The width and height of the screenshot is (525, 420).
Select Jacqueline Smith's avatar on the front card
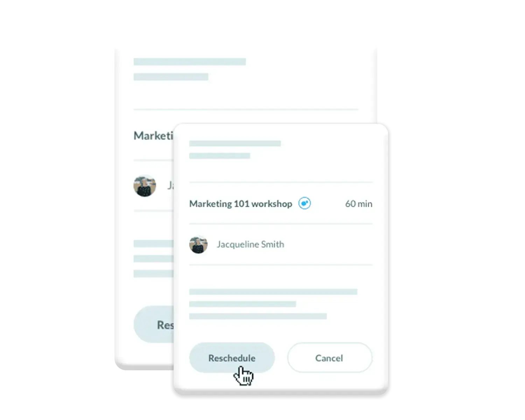tap(198, 244)
